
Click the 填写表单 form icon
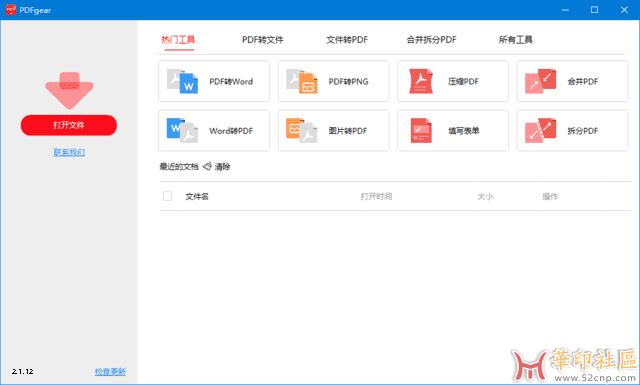tap(421, 131)
